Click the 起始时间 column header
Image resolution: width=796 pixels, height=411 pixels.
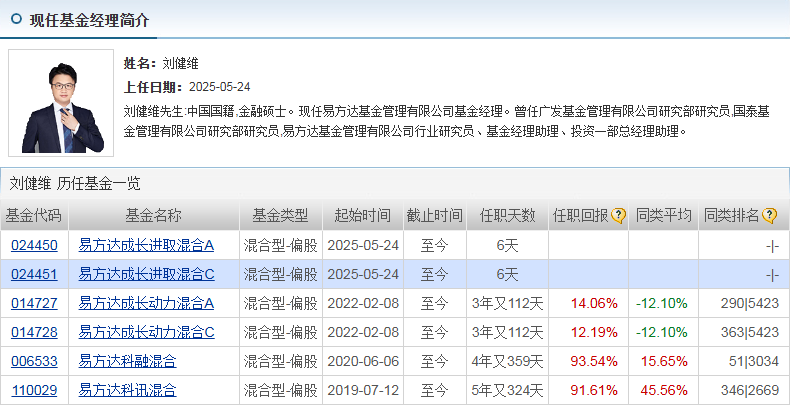pyautogui.click(x=363, y=216)
